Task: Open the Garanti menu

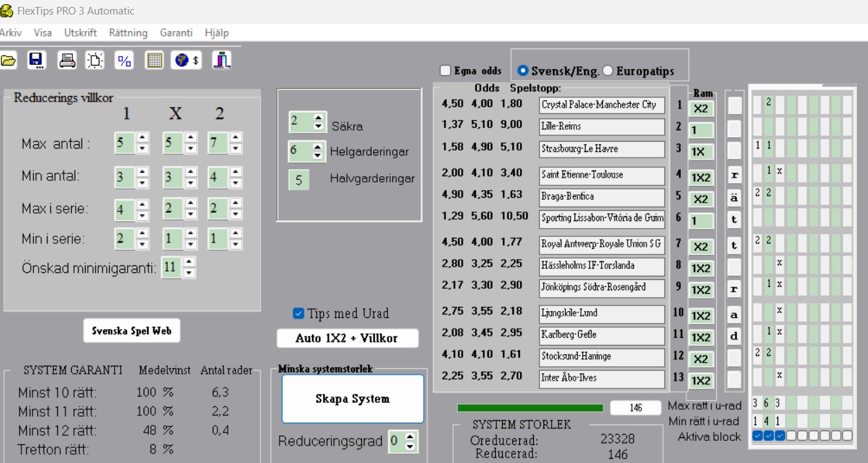Action: click(176, 32)
